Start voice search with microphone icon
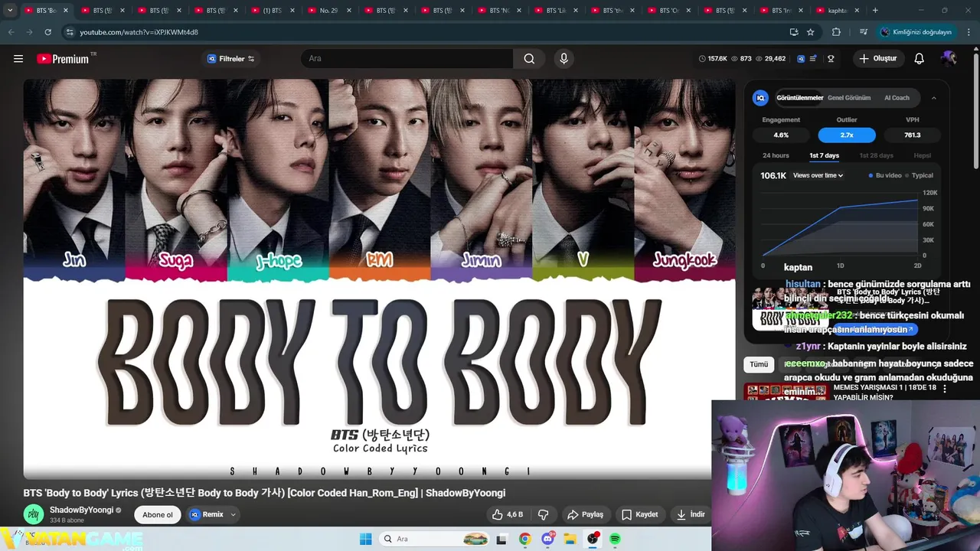Screen dimensions: 980x551 (x=563, y=59)
